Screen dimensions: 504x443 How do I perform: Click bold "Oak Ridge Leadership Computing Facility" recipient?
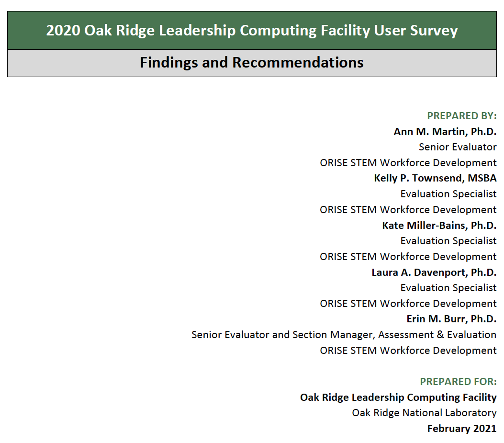pyautogui.click(x=398, y=398)
